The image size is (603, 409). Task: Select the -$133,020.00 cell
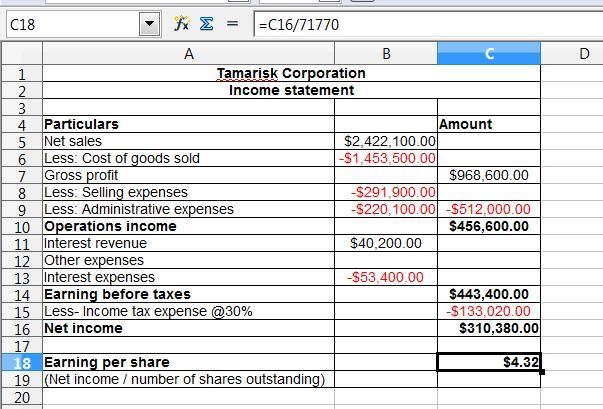(489, 311)
